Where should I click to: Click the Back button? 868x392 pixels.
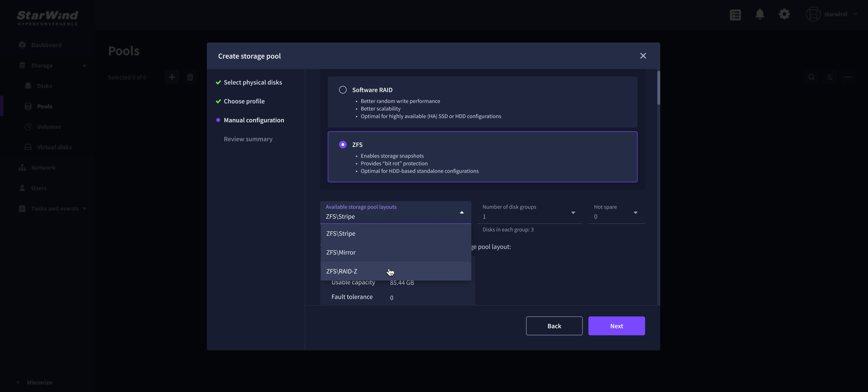pyautogui.click(x=554, y=326)
